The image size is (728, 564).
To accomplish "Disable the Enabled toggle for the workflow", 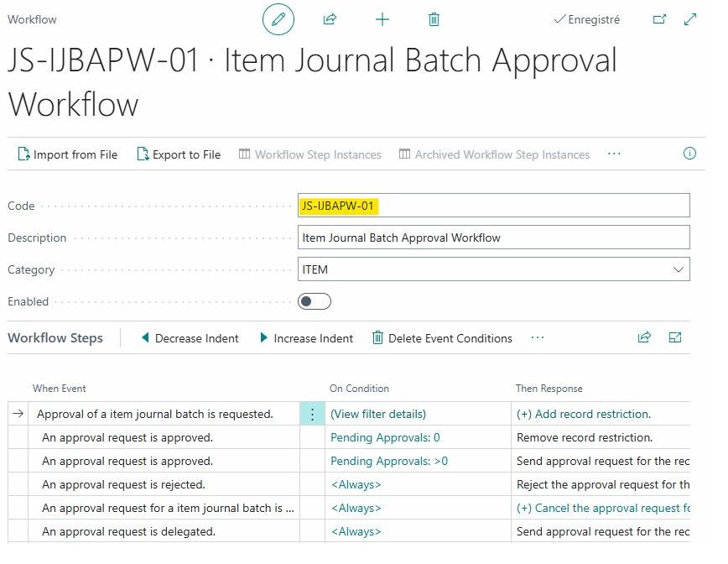I will pos(314,301).
